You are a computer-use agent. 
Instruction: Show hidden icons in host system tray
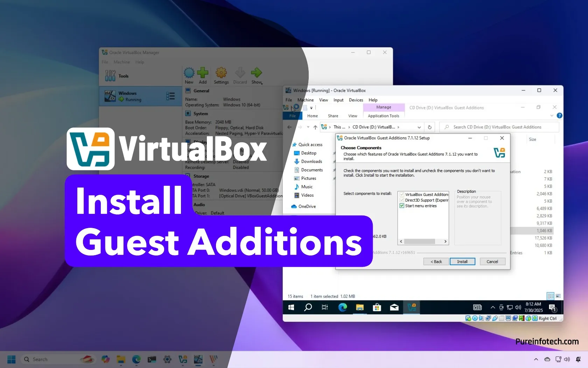536,359
